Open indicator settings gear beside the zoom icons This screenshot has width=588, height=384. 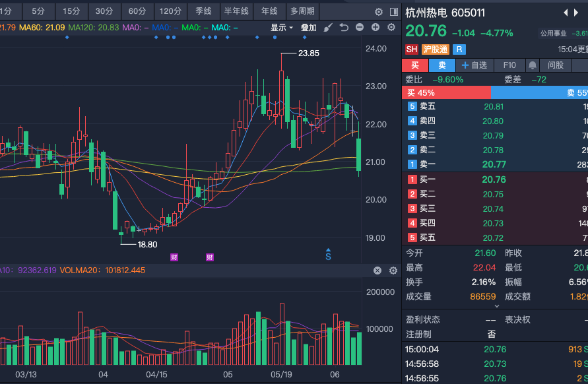[391, 27]
